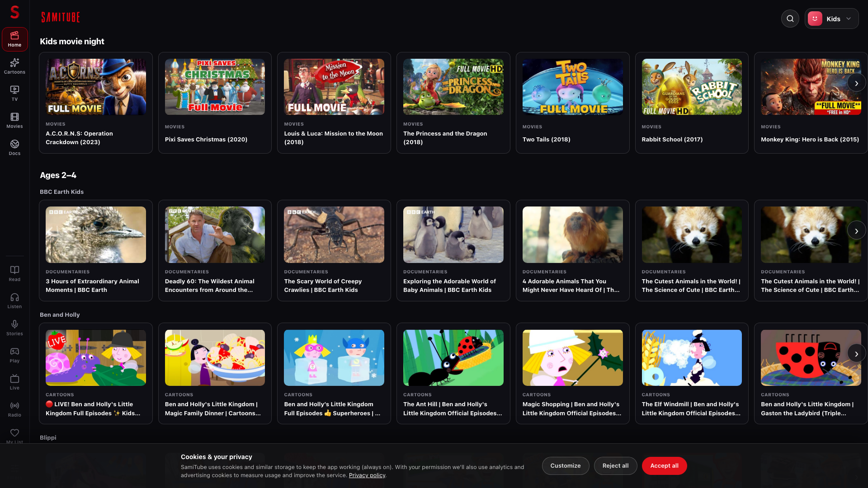The width and height of the screenshot is (868, 488).
Task: Open Adorable World of Baby Animals thumbnail
Action: tap(453, 235)
